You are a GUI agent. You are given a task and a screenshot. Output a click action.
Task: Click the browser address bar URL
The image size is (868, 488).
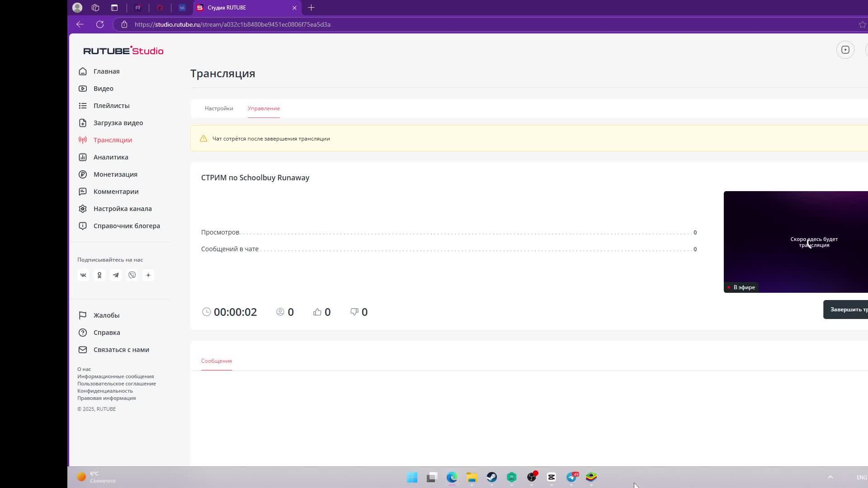[x=232, y=24]
